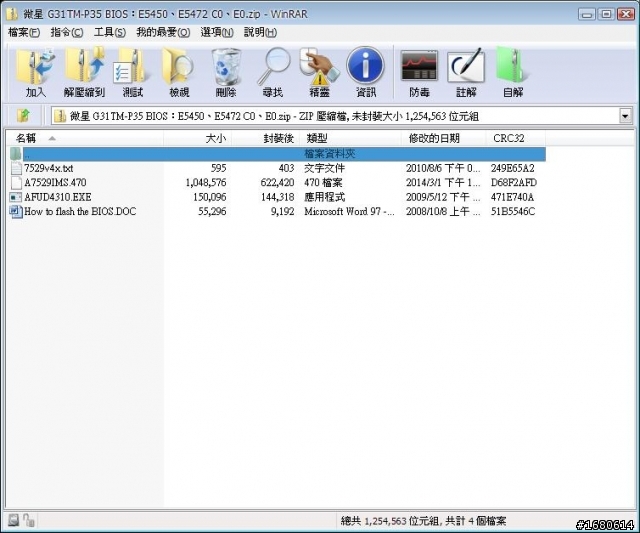Image resolution: width=640 pixels, height=533 pixels.
Task: Click the A7529IMS.470 file icon
Action: [x=16, y=182]
